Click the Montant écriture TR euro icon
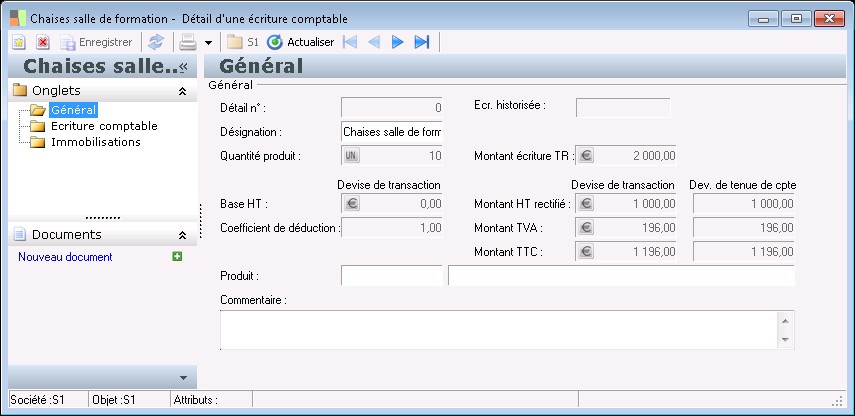Image resolution: width=855 pixels, height=416 pixels. point(586,156)
